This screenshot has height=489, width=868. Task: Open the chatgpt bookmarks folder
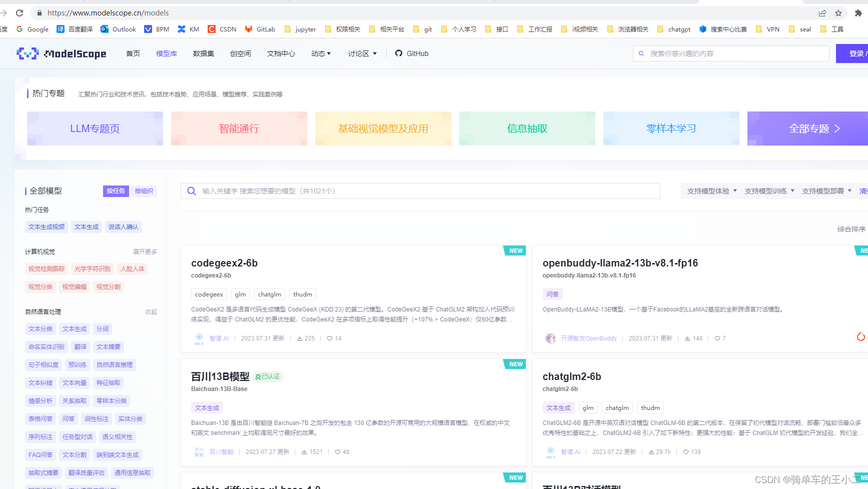tap(674, 29)
